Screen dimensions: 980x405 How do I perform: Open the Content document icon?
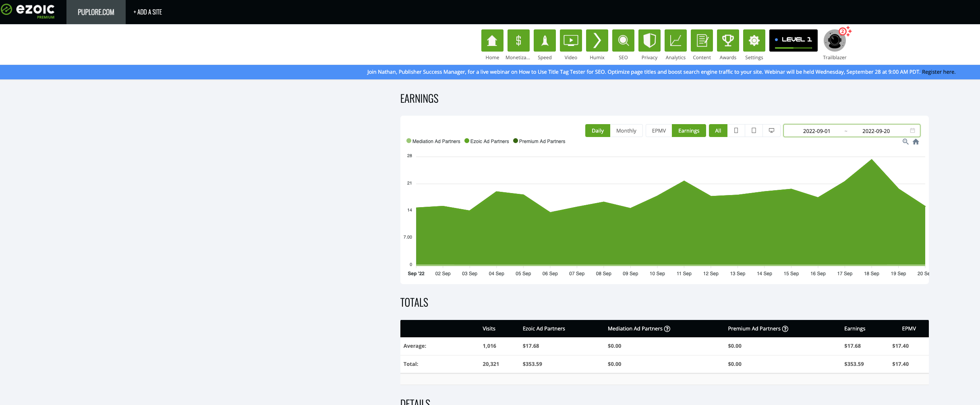[702, 40]
